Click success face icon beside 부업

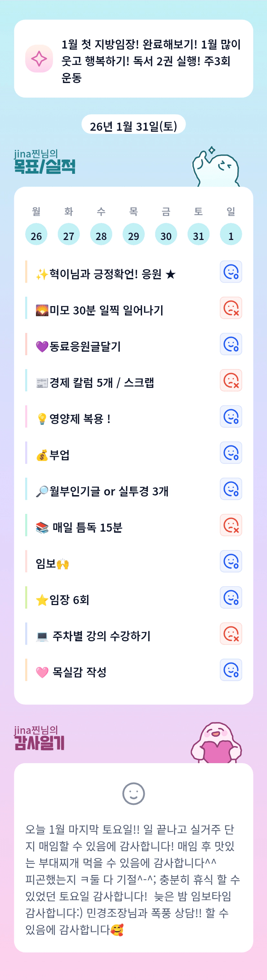231,453
